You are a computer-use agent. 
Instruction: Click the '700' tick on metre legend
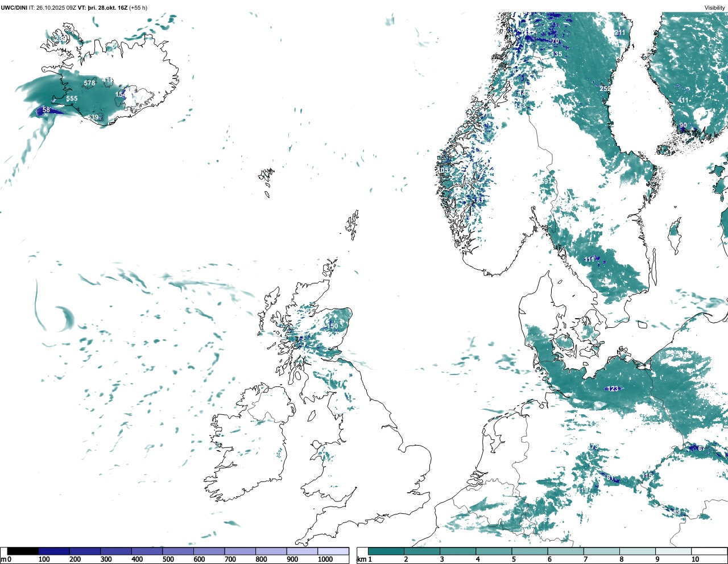click(230, 559)
